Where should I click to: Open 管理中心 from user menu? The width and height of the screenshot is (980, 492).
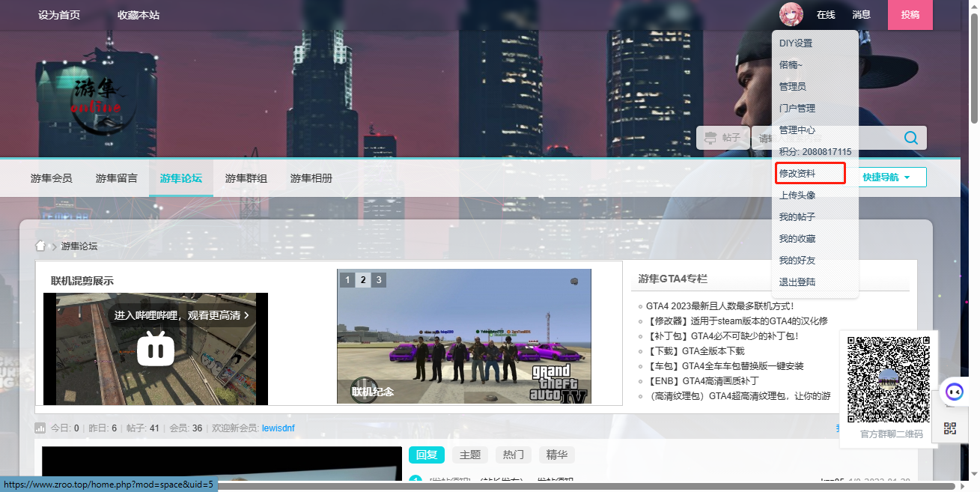coord(797,130)
